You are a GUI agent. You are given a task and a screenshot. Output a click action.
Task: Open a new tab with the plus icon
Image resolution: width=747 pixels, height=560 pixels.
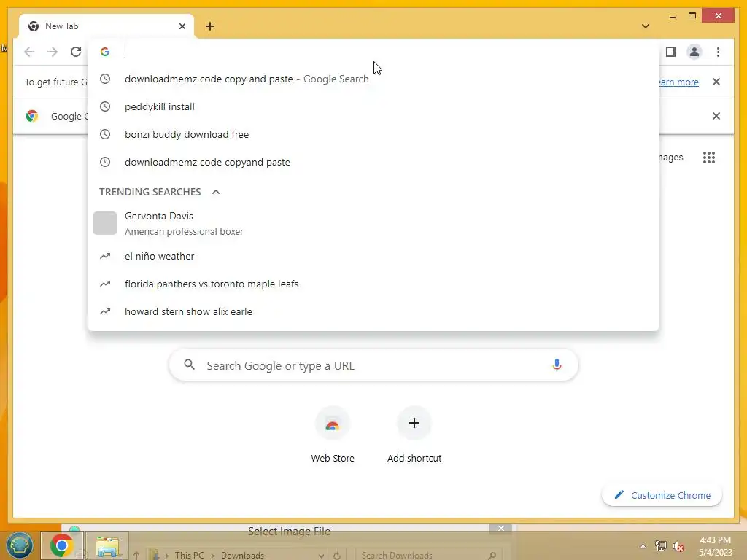(x=210, y=26)
